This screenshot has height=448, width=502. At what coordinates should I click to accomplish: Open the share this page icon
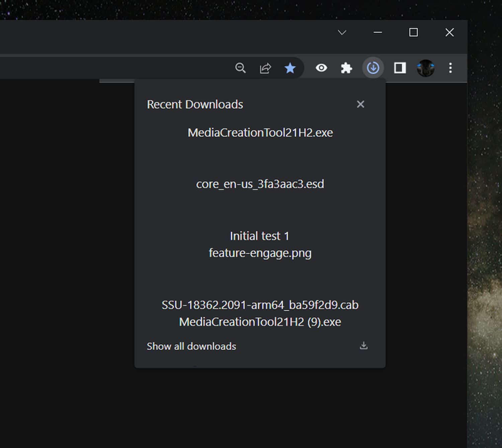click(x=265, y=68)
